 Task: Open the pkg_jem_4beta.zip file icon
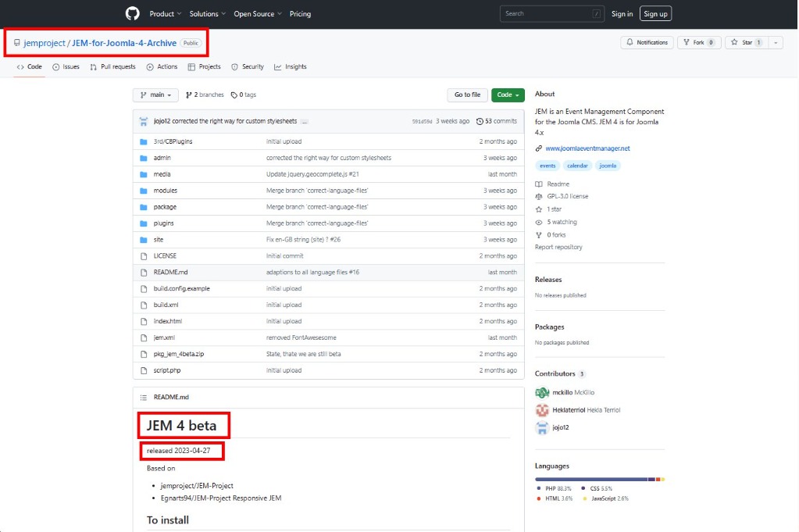pos(144,354)
